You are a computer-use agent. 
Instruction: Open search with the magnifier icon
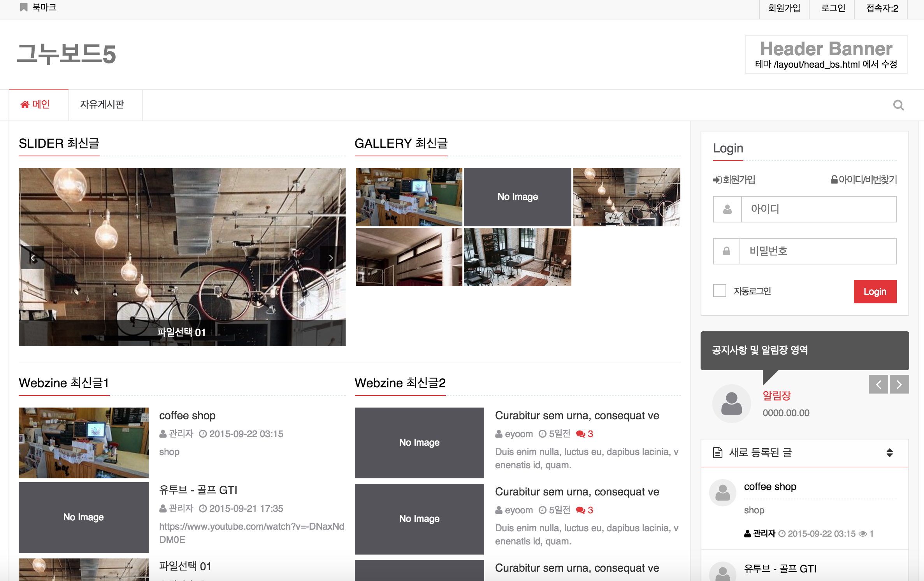coord(898,105)
